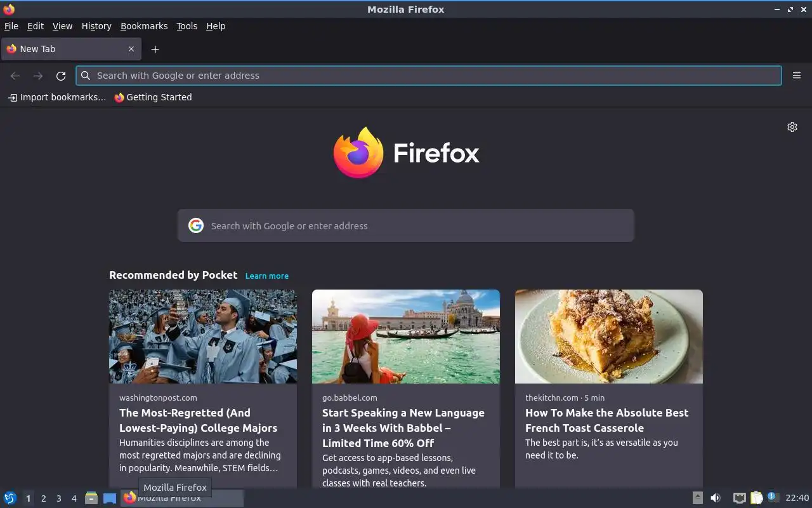Viewport: 812px width, 508px height.
Task: Focus the center Google search box
Action: [406, 225]
